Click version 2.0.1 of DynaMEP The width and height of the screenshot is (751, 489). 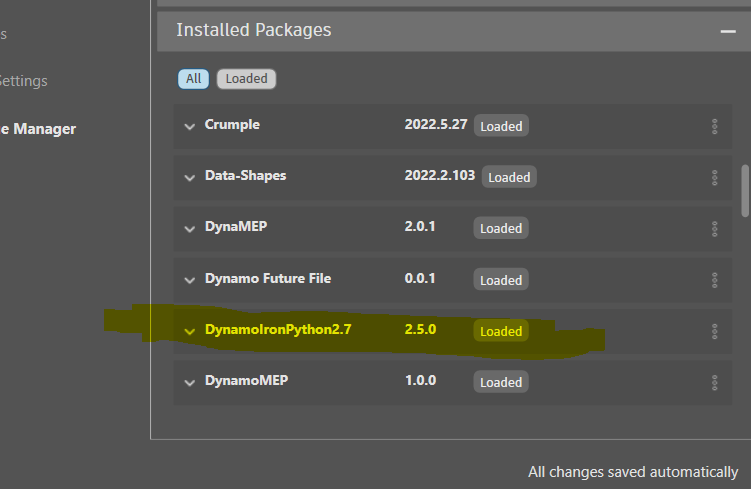point(420,227)
